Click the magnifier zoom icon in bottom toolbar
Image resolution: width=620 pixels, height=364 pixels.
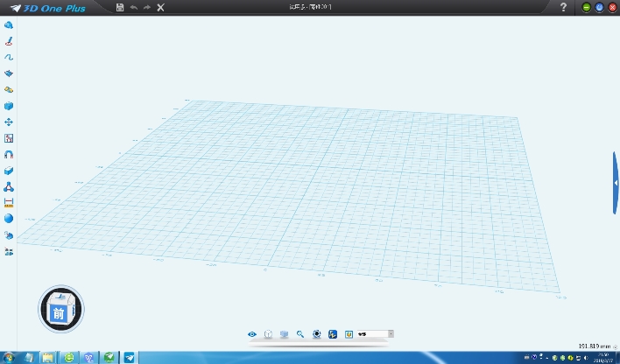300,334
